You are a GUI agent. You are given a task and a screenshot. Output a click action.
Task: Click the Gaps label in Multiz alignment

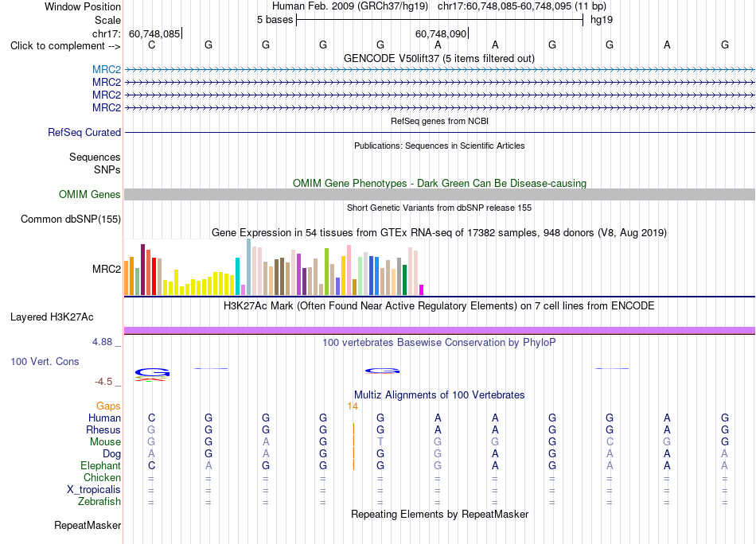click(x=108, y=406)
